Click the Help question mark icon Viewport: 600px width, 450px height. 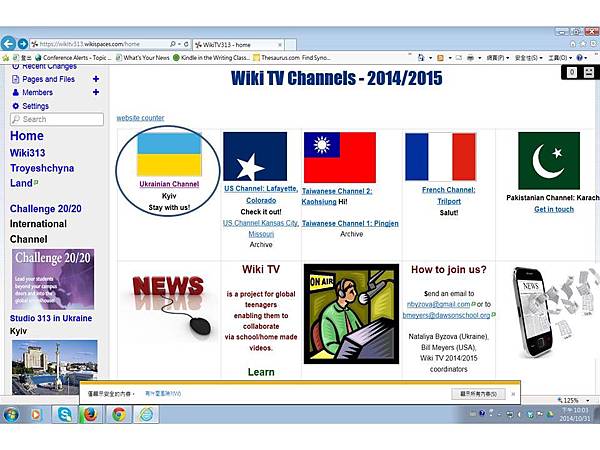click(579, 58)
